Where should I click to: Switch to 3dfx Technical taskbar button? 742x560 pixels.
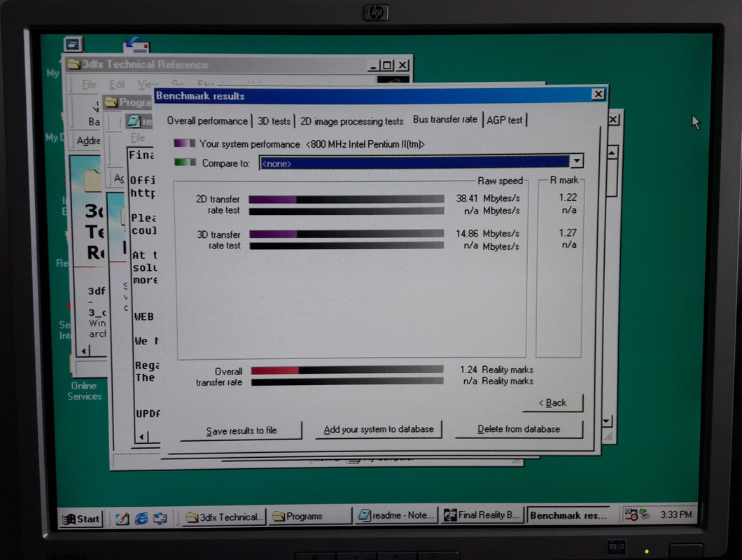coord(224,517)
